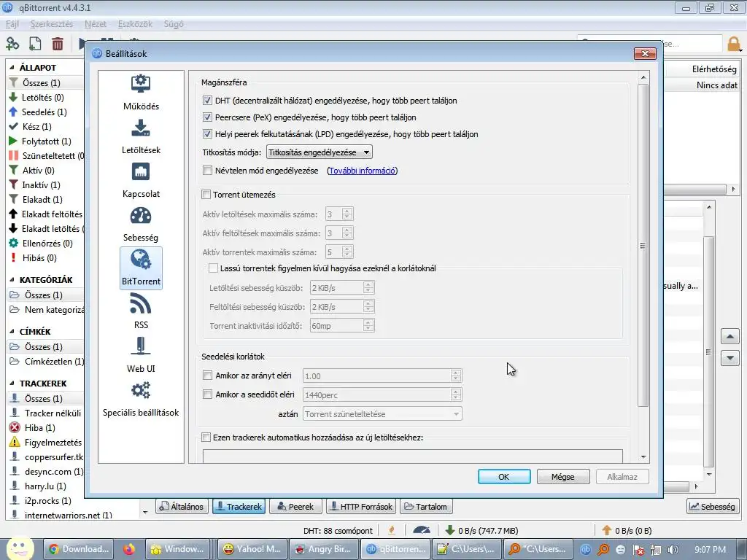Open the RSS settings section
Image resolution: width=747 pixels, height=560 pixels.
pyautogui.click(x=141, y=311)
